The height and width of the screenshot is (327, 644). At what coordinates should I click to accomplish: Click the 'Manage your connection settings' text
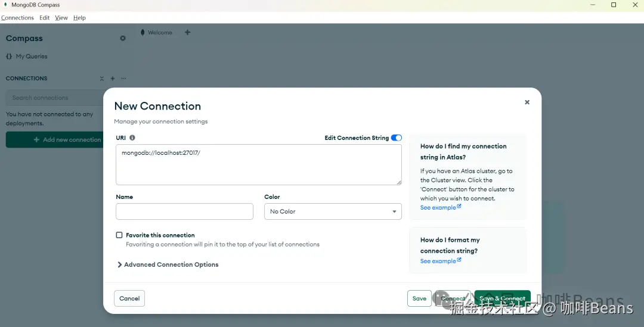161,122
